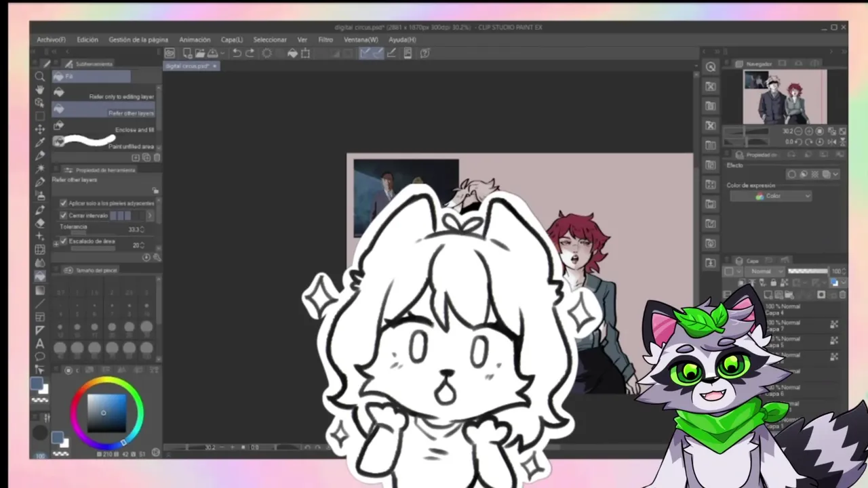The height and width of the screenshot is (488, 868).
Task: Click Navigator zoom out minus icon
Action: [798, 131]
